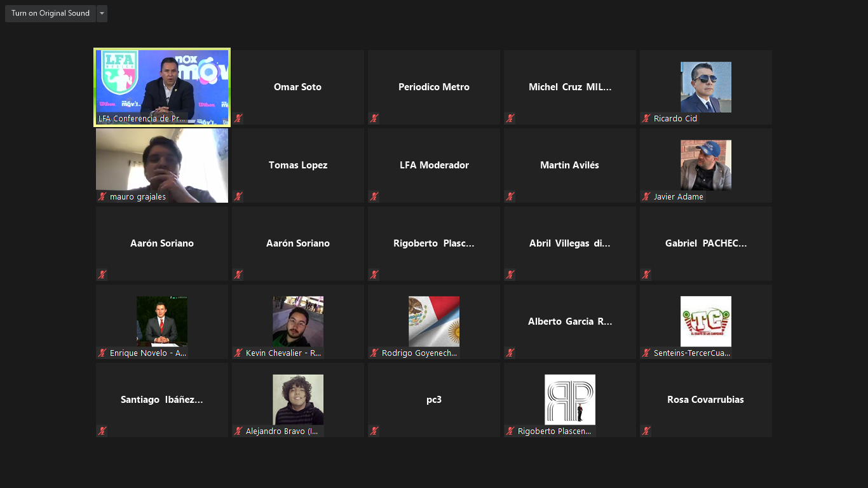Screen dimensions: 868x488
Task: Select the LFA Conferencia de Prensa video
Action: (x=162, y=83)
